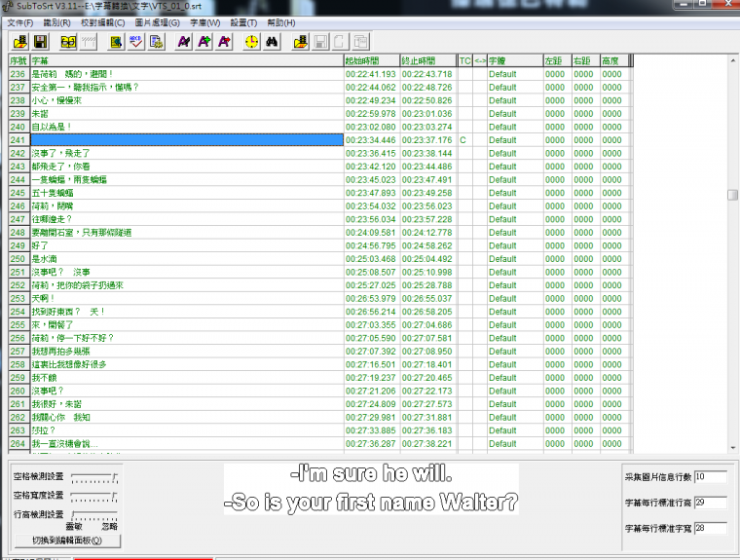Click the 字幕每行標准行高 input field
740x560 pixels.
710,503
